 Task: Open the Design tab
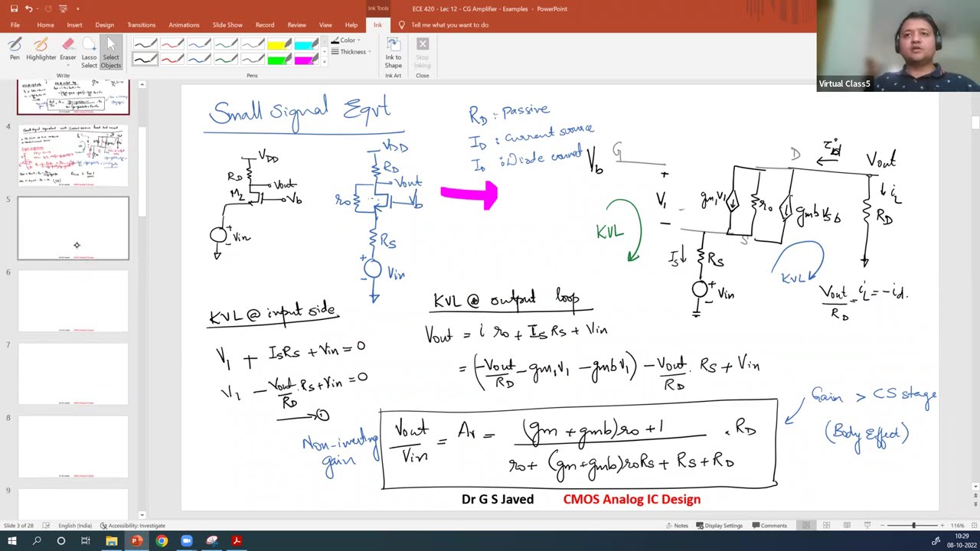(x=105, y=24)
